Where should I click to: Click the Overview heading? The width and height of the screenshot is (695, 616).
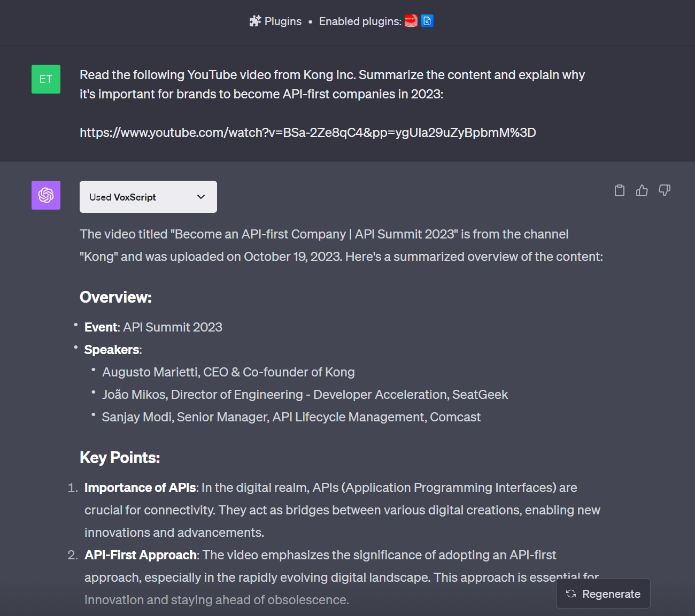click(x=115, y=297)
